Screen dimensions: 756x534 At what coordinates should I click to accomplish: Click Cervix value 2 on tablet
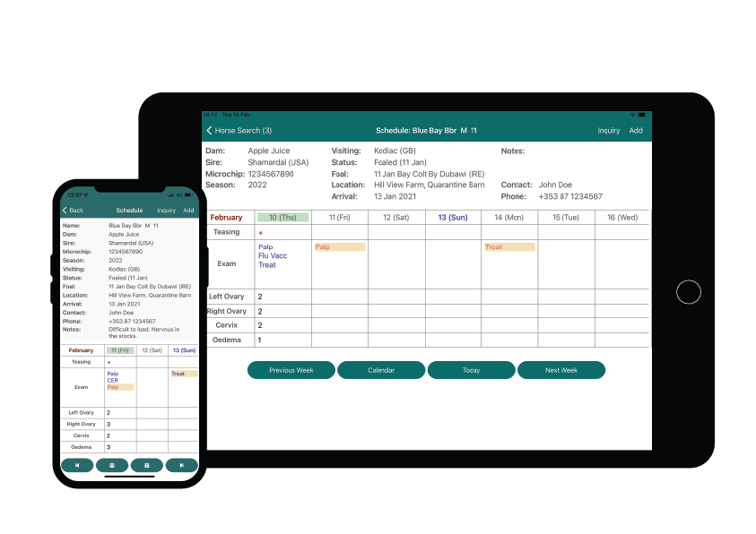[260, 325]
